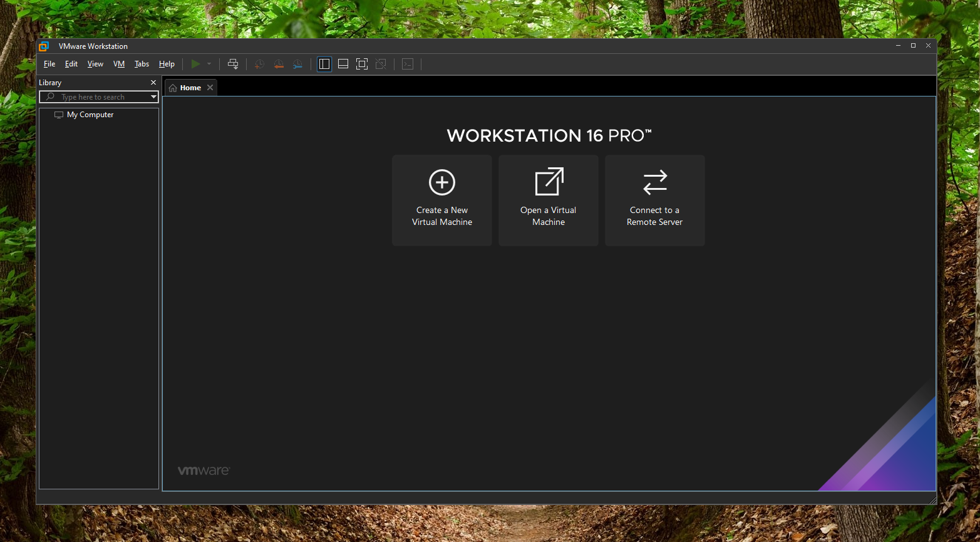
Task: Click the Revert Snapshot icon
Action: pyautogui.click(x=279, y=63)
